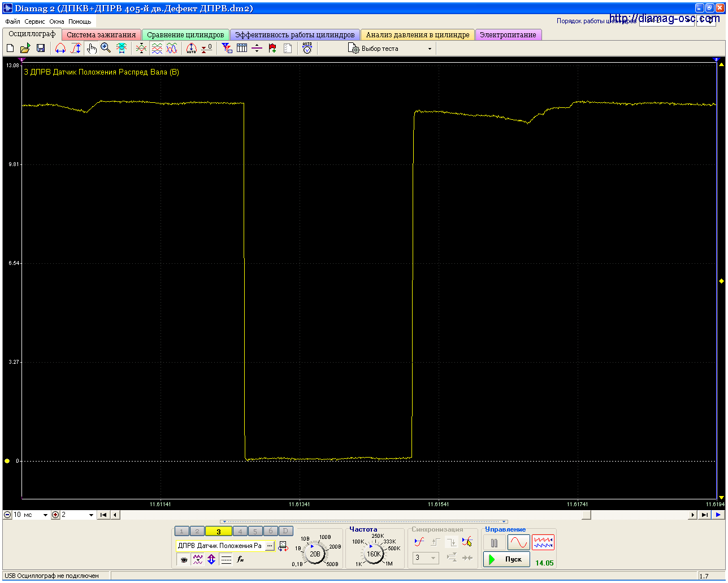Select channel 2 button
728x583 pixels.
[x=197, y=531]
